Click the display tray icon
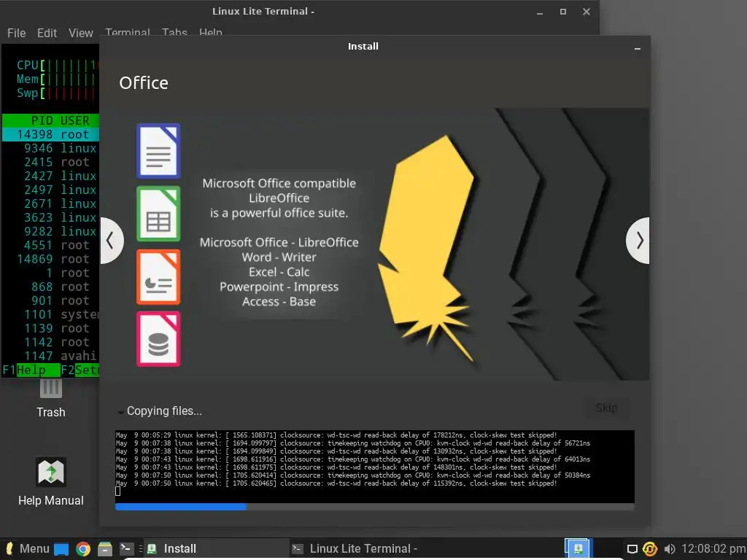Image resolution: width=747 pixels, height=560 pixels. click(x=632, y=549)
